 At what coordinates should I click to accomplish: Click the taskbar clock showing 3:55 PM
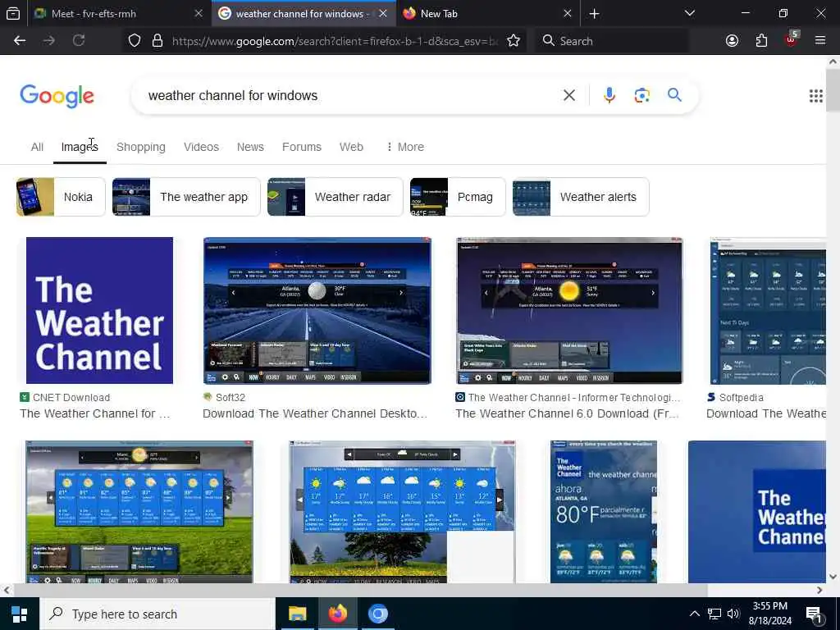pyautogui.click(x=769, y=614)
